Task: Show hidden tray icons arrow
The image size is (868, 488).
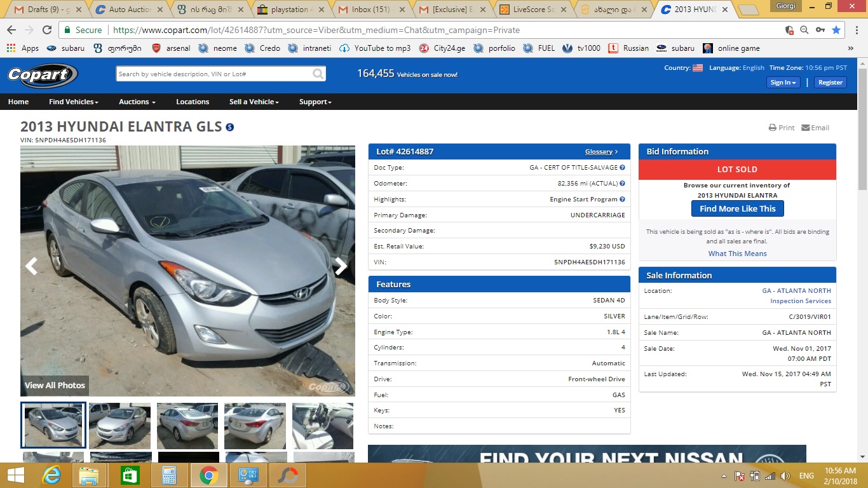Action: point(724,476)
